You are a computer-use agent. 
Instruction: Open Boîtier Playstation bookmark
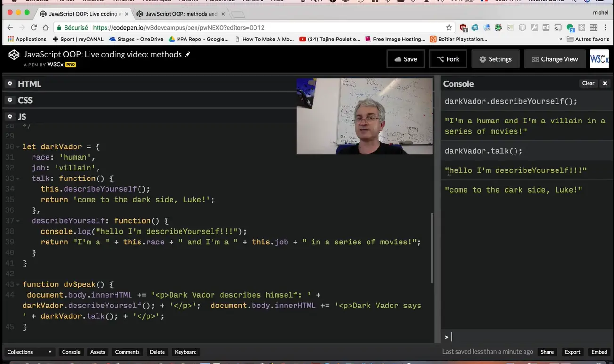[458, 39]
